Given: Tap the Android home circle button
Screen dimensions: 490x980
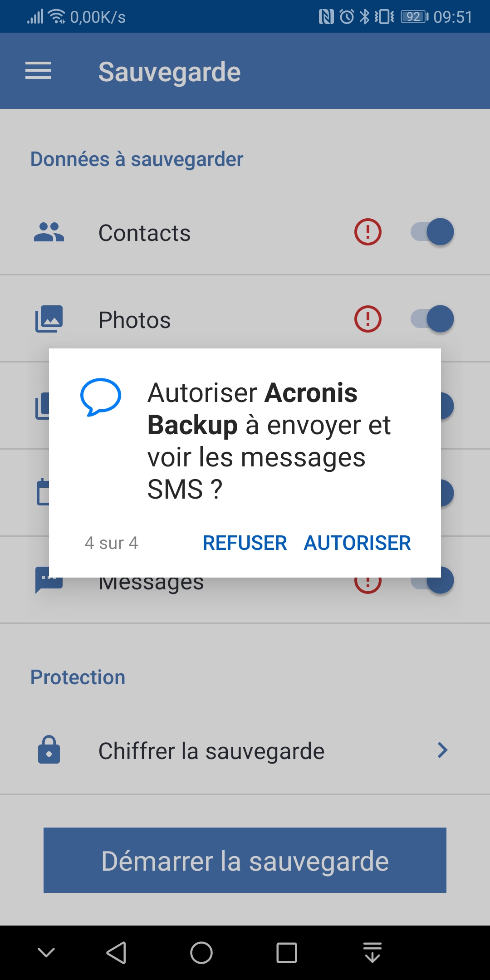Looking at the screenshot, I should pyautogui.click(x=201, y=952).
